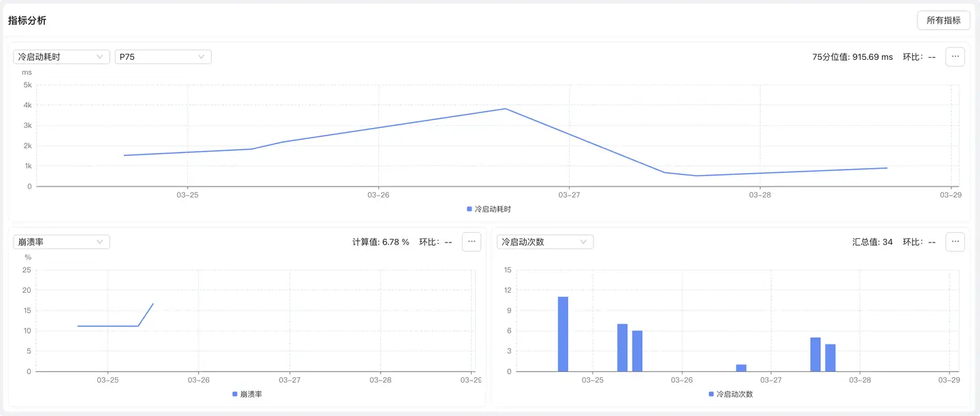The height and width of the screenshot is (416, 980).
Task: Click the lowest point of 冷启动耗时 line
Action: tap(696, 176)
